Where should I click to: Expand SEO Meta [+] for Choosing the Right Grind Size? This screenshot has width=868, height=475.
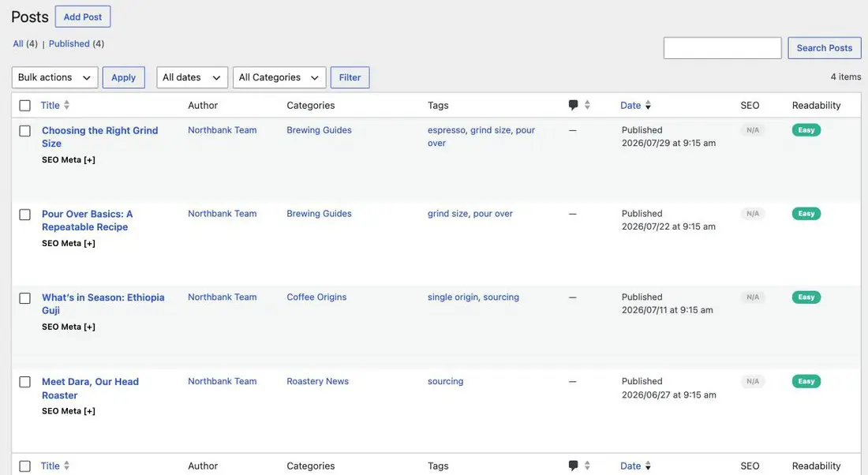click(x=69, y=160)
